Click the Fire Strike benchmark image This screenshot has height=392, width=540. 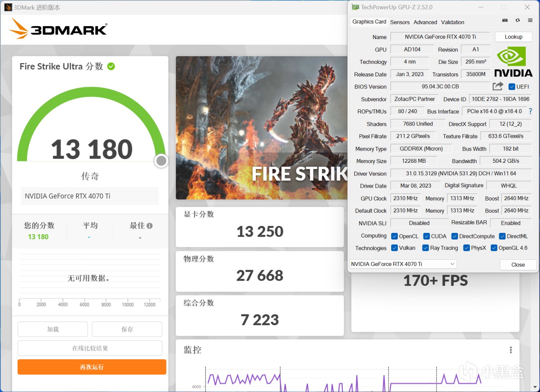pos(262,128)
